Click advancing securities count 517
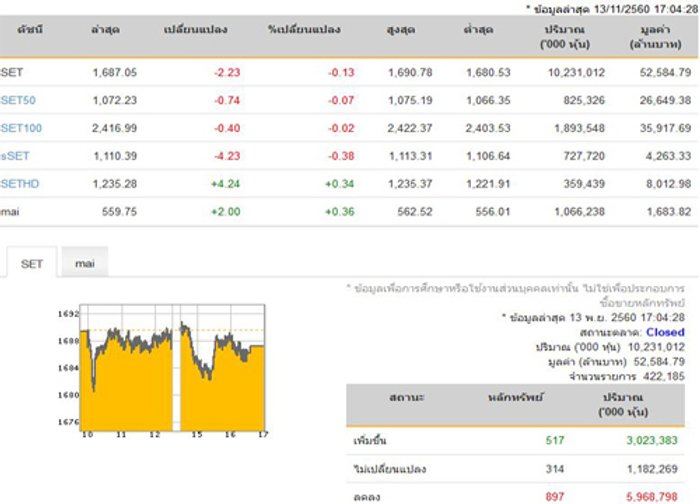Viewport: 700px width, 504px height. [555, 441]
